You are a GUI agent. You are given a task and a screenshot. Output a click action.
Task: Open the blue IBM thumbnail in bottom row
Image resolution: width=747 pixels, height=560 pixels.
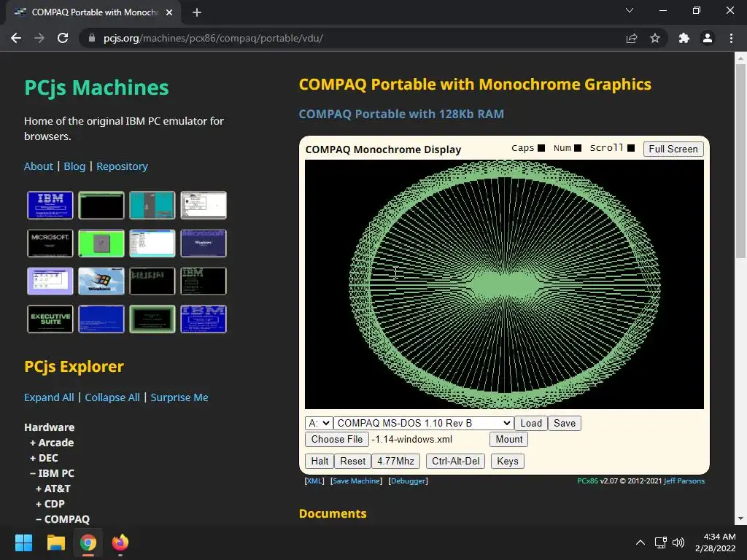click(204, 319)
